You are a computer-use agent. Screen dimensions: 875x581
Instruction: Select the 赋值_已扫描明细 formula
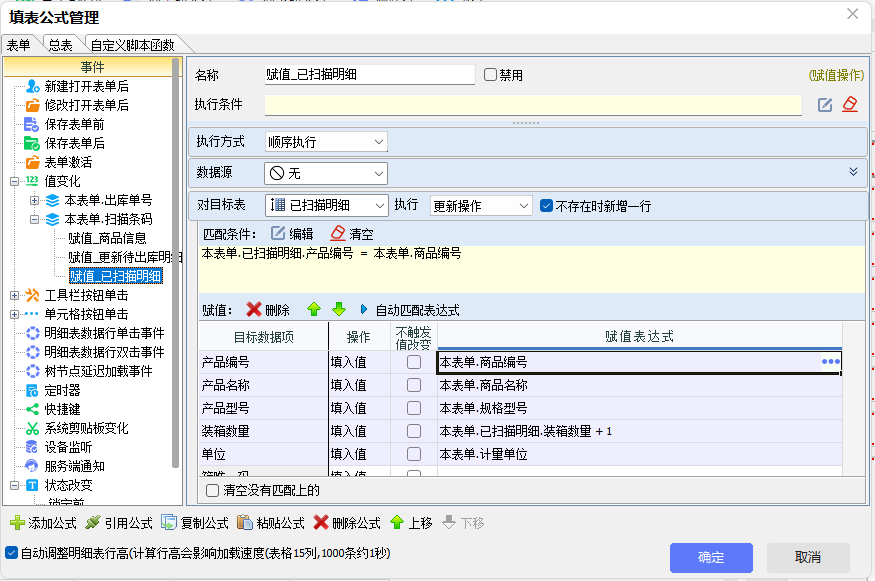coord(116,276)
